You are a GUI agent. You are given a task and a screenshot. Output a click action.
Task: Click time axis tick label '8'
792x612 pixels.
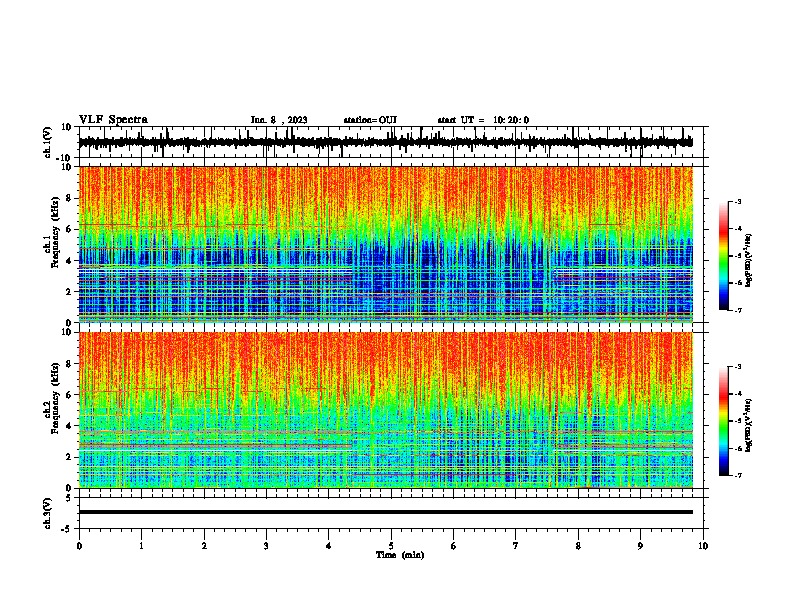click(x=578, y=546)
